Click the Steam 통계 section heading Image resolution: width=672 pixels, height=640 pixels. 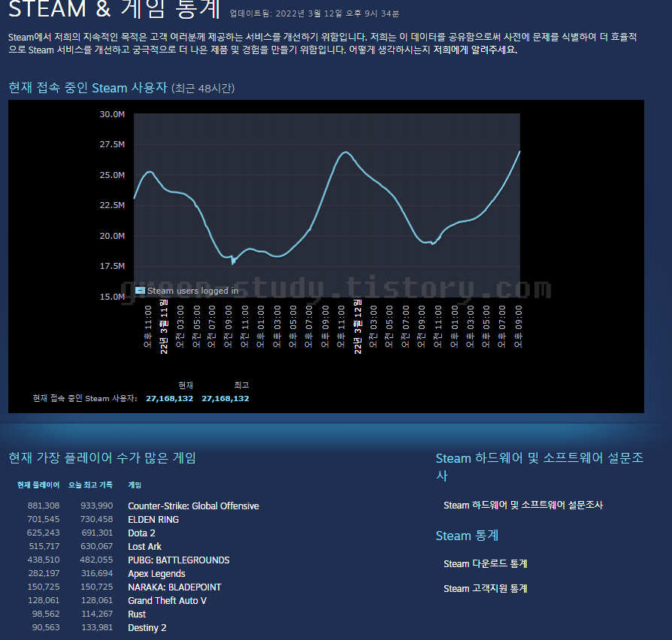(467, 536)
